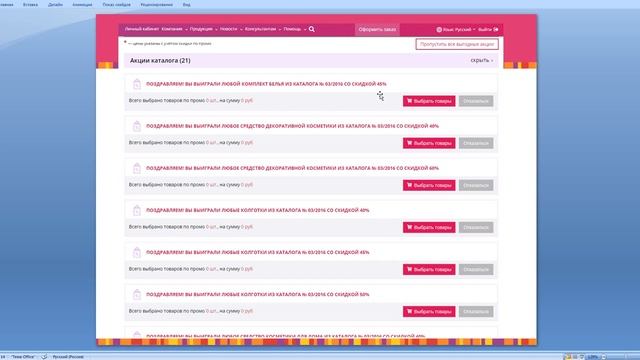Open the Вид ribbon tab
The image size is (640, 360).
(x=187, y=4)
